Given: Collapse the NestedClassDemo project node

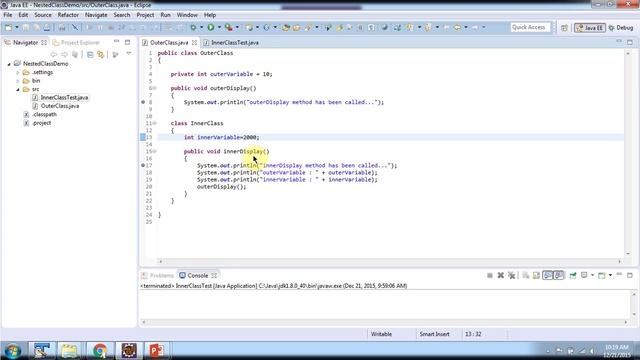Looking at the screenshot, I should (9, 64).
